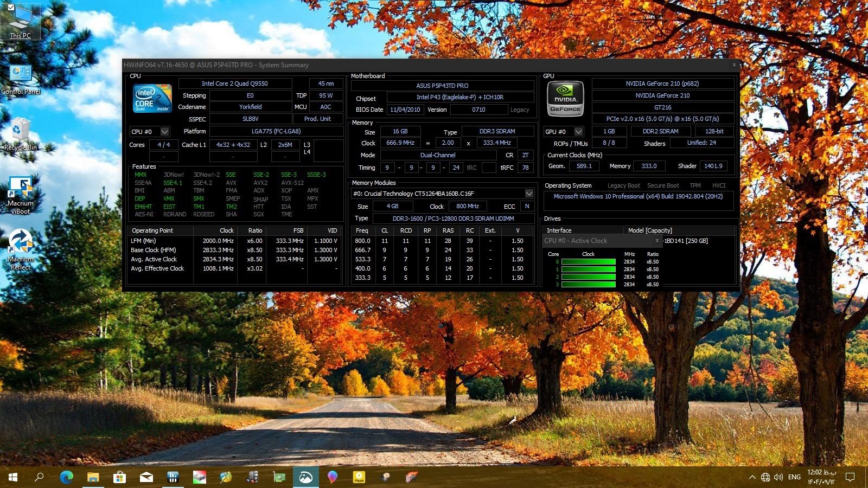
Task: Switch ENG input language indicator
Action: (x=794, y=477)
